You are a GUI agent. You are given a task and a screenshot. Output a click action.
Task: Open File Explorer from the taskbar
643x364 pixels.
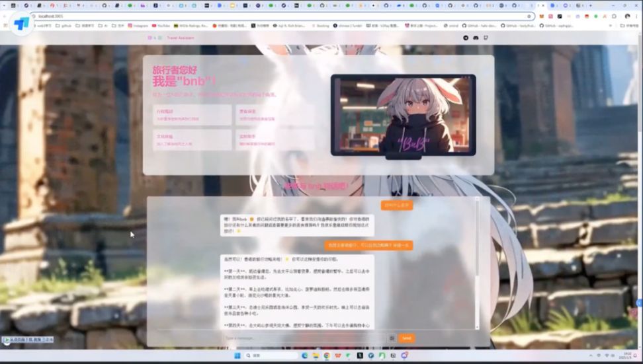click(316, 355)
